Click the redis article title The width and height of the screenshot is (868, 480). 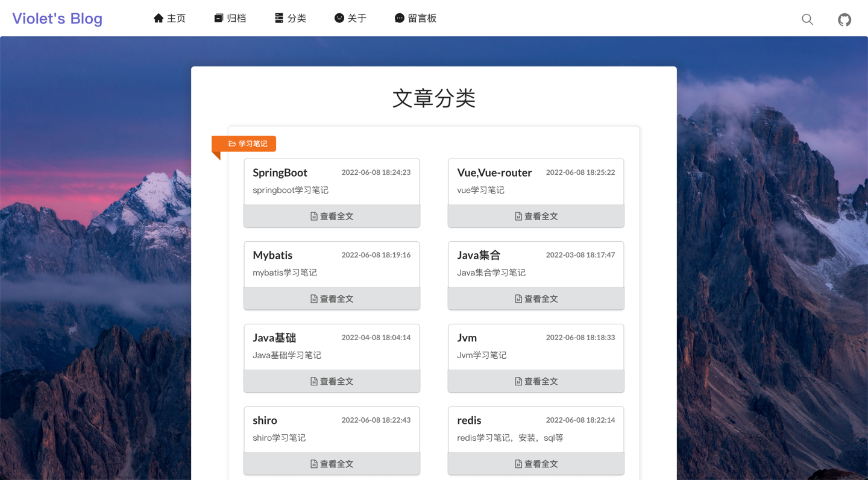[x=469, y=420]
